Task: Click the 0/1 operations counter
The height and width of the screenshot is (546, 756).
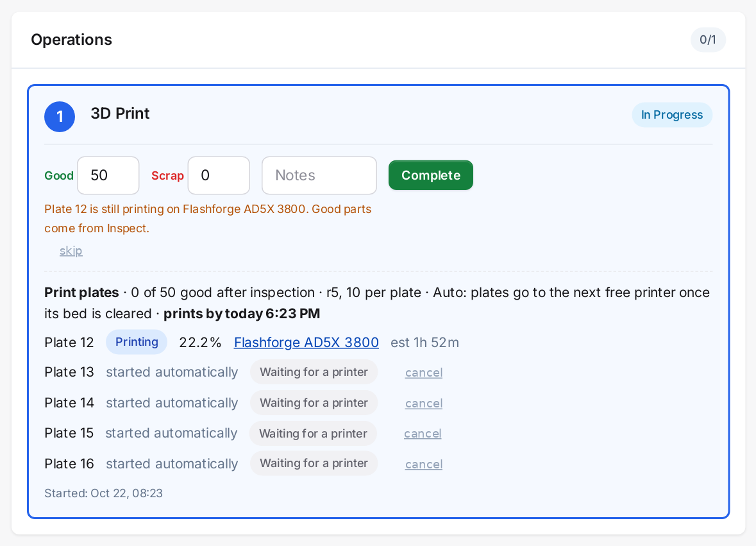Action: (x=708, y=40)
